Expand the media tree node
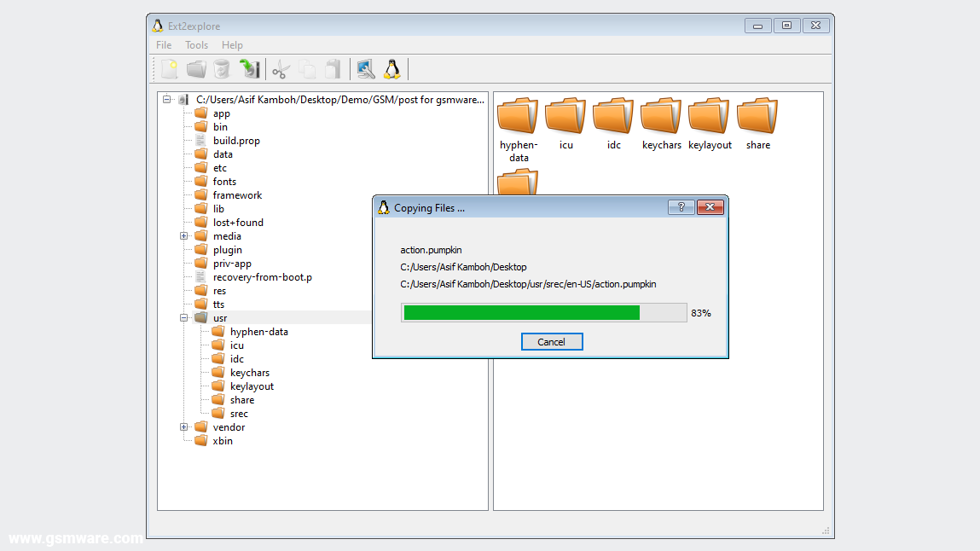 (x=184, y=235)
